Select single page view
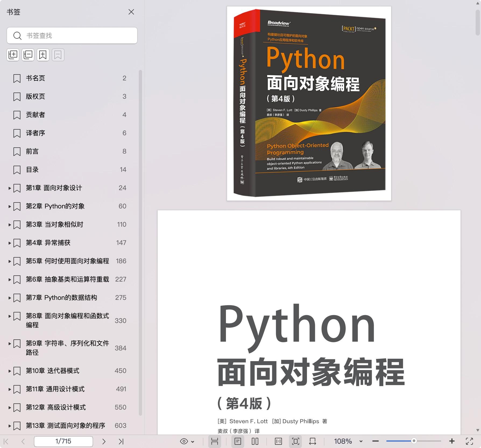481x448 pixels. point(238,441)
